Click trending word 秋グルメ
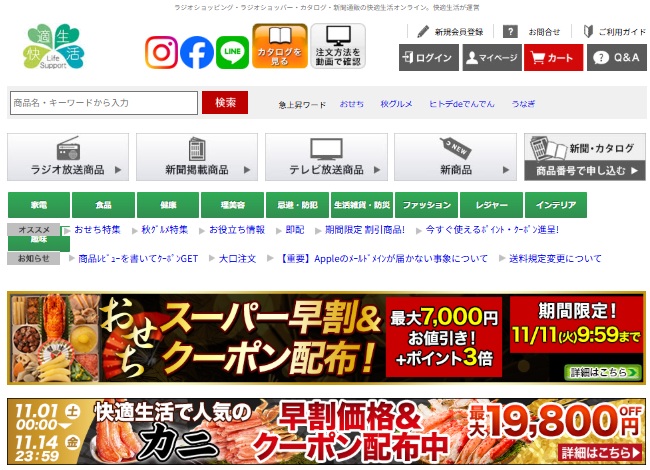The image size is (650, 470). click(x=396, y=104)
